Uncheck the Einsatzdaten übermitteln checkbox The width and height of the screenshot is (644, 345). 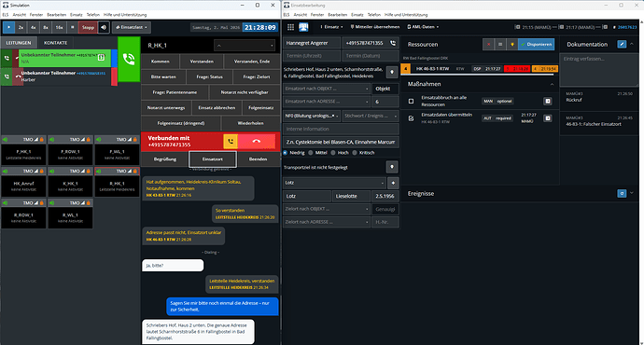(x=411, y=118)
